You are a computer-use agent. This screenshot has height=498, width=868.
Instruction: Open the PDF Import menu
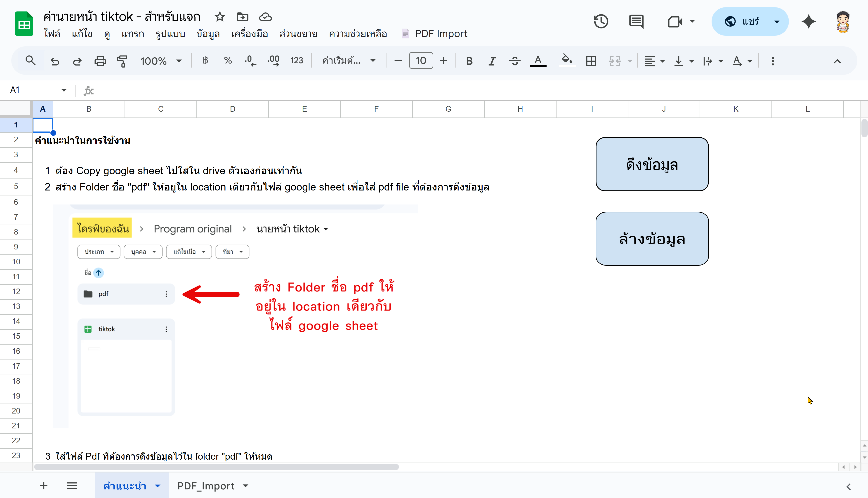pos(441,34)
